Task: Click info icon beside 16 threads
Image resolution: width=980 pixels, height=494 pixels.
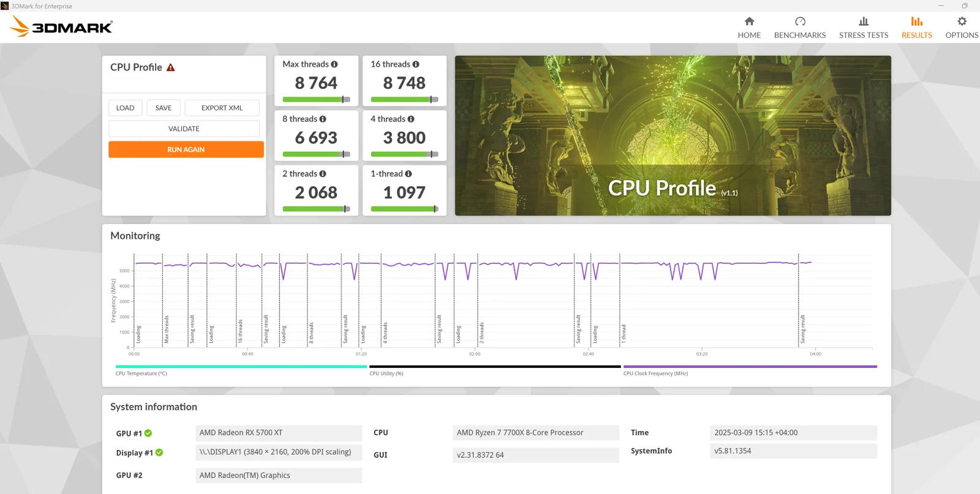Action: pos(416,64)
